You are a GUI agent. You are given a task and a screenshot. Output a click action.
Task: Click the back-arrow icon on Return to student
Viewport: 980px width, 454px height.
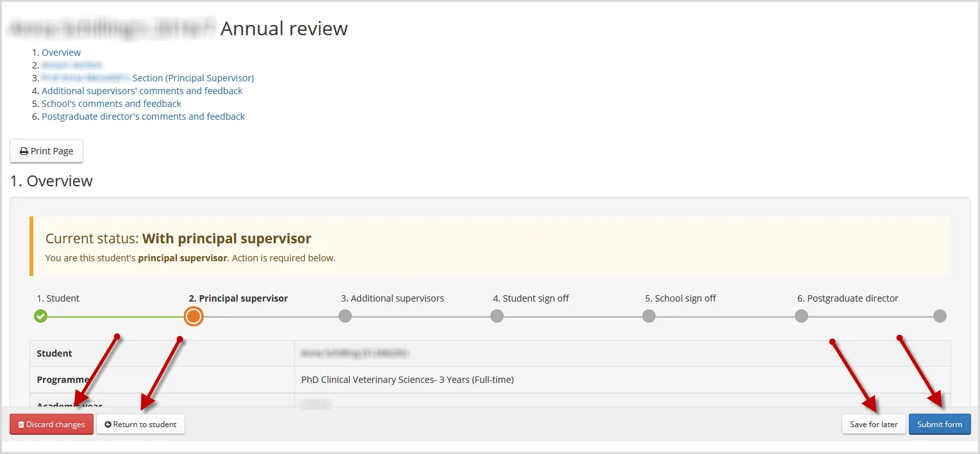[108, 425]
